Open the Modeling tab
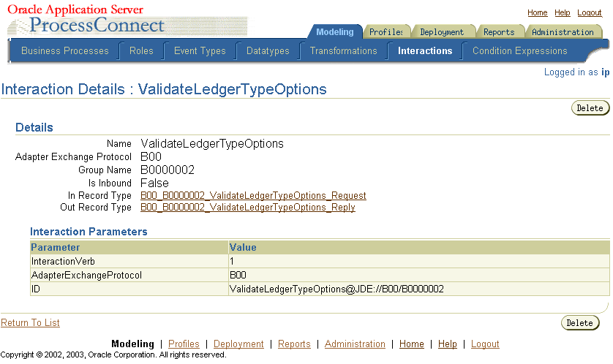Image resolution: width=613 pixels, height=364 pixels. [x=334, y=32]
